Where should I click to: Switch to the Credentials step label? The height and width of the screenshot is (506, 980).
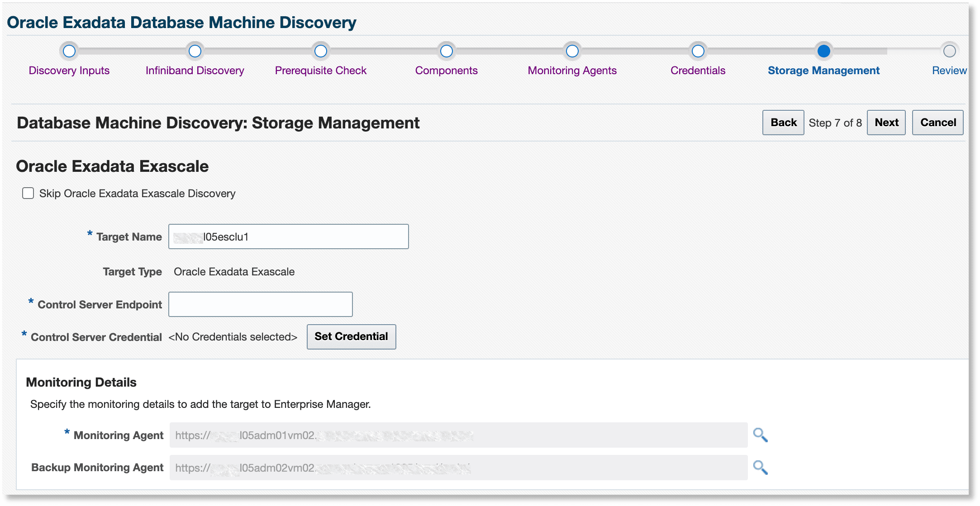698,70
